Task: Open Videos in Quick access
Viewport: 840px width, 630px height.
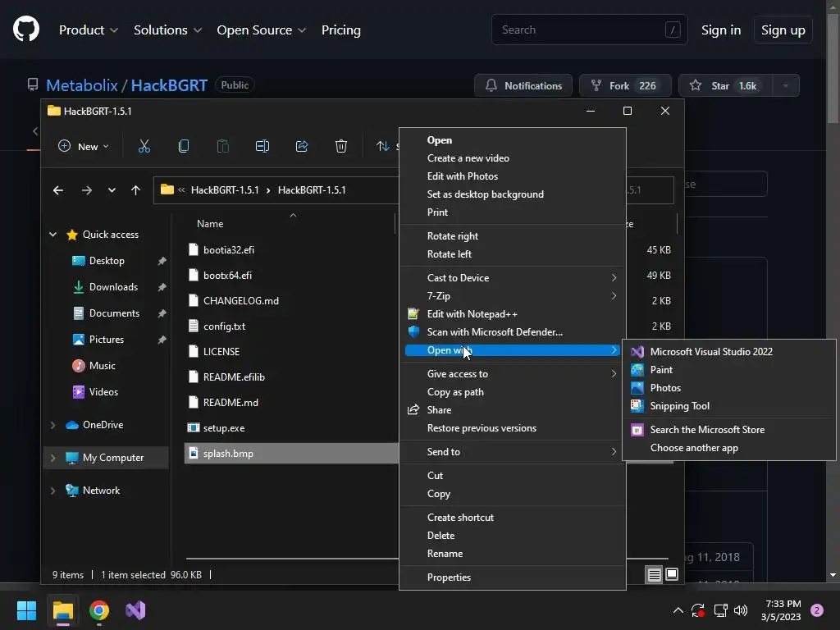Action: tap(103, 392)
